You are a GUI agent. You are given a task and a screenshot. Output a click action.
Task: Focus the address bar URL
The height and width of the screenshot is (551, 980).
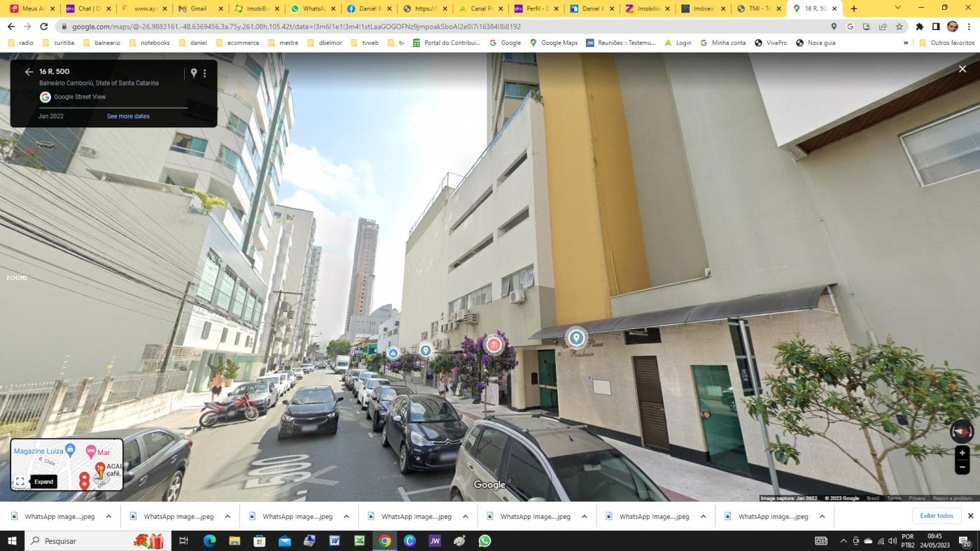point(296,27)
